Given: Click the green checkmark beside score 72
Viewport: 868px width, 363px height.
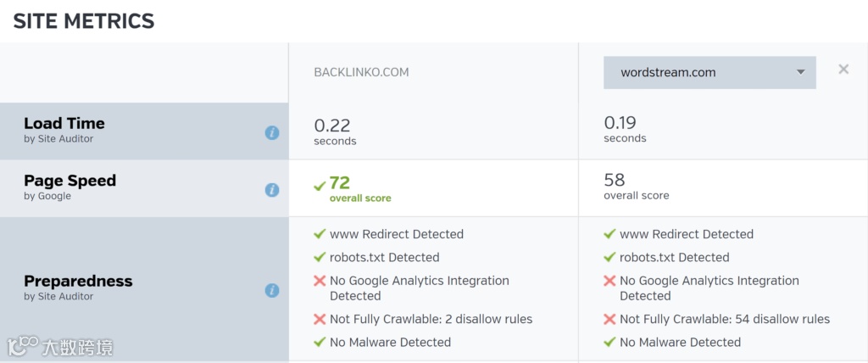Looking at the screenshot, I should pyautogui.click(x=320, y=185).
